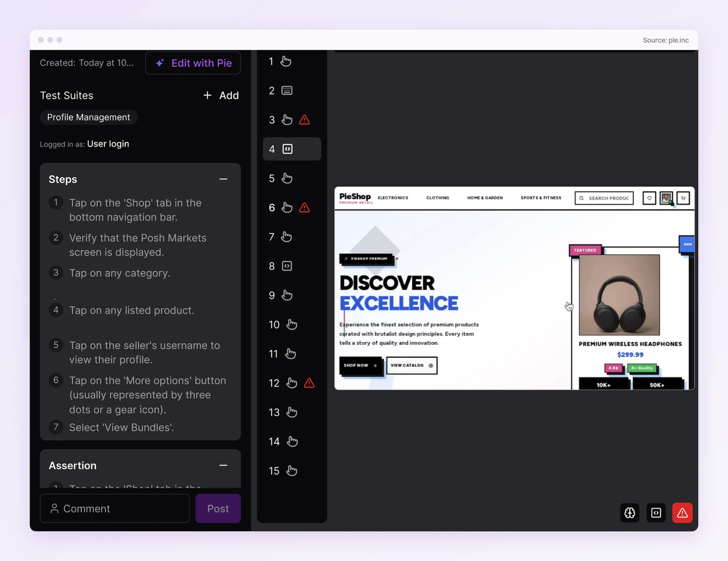Screen dimensions: 728x561
Task: Click the Profile Management suite tag
Action: tap(89, 118)
